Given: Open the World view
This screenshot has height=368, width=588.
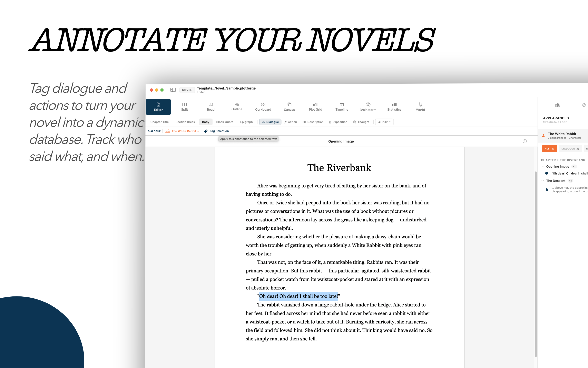Looking at the screenshot, I should point(421,107).
